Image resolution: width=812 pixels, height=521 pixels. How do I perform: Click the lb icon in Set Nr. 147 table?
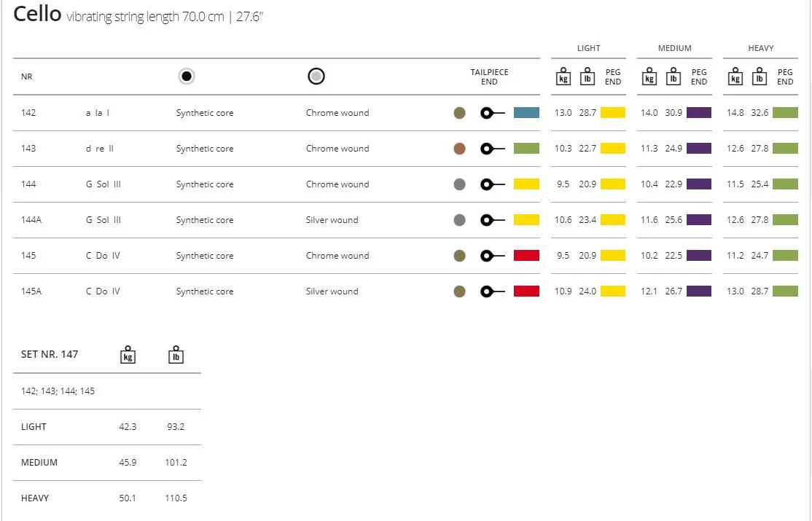click(x=176, y=355)
